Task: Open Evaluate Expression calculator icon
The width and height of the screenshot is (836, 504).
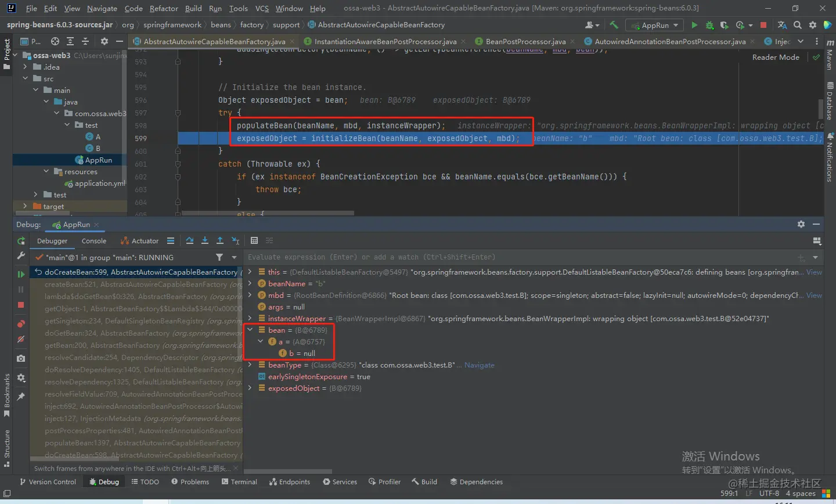Action: (x=254, y=240)
